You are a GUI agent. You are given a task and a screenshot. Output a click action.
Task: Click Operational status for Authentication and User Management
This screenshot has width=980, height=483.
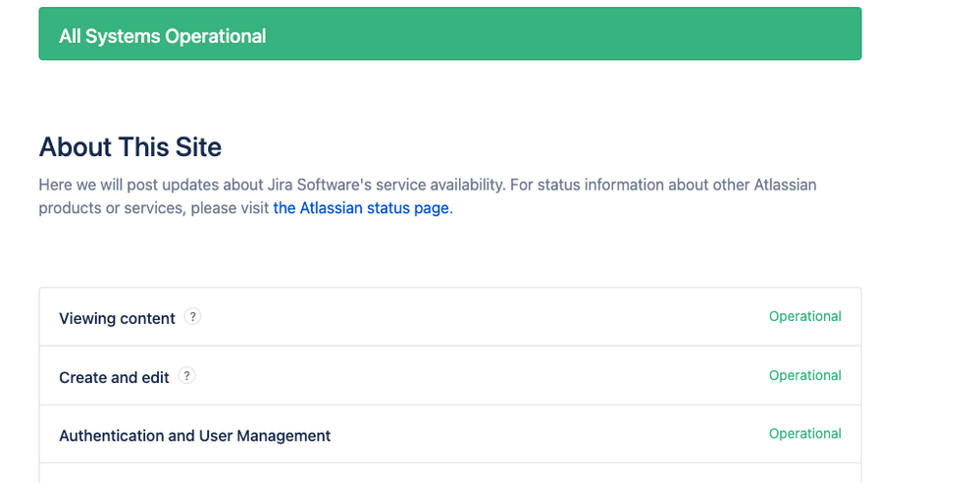coord(805,434)
